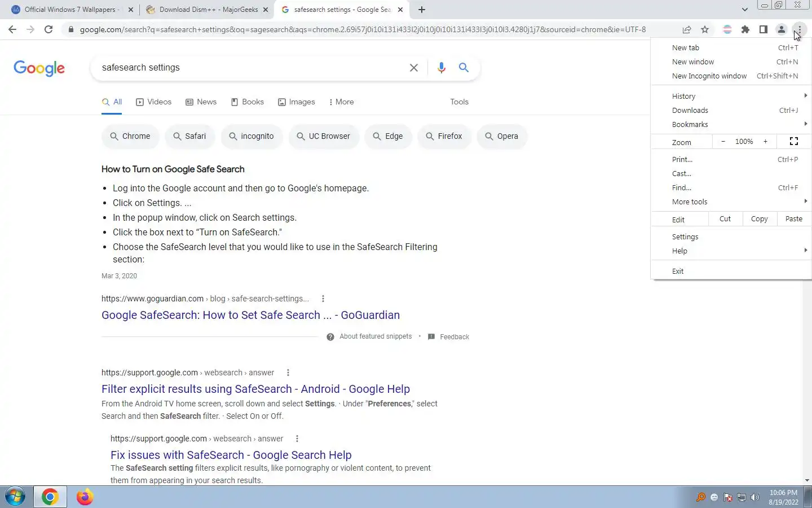Screen dimensions: 812x508
Task: Toggle fullscreen mode from Zoom row
Action: tap(794, 142)
